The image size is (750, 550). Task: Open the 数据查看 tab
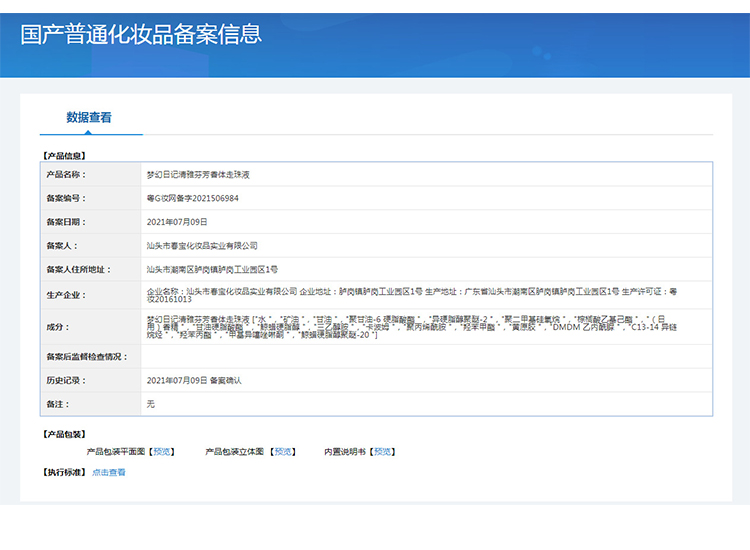89,117
